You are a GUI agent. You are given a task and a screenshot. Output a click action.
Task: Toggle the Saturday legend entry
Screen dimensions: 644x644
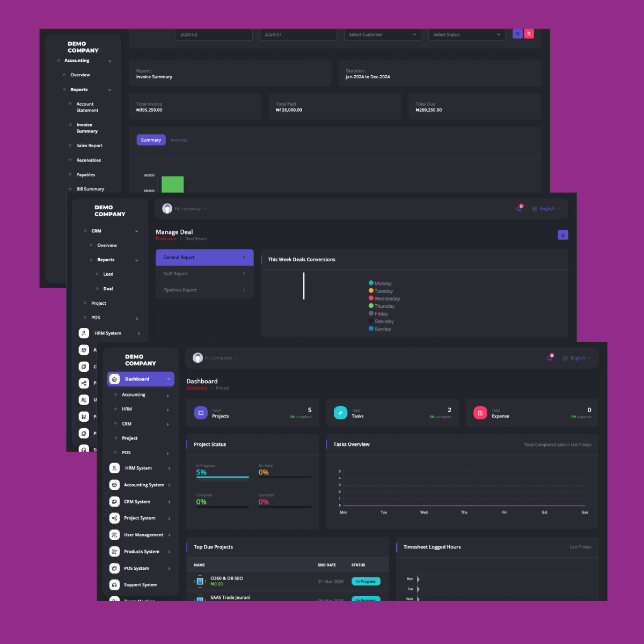[x=381, y=321]
